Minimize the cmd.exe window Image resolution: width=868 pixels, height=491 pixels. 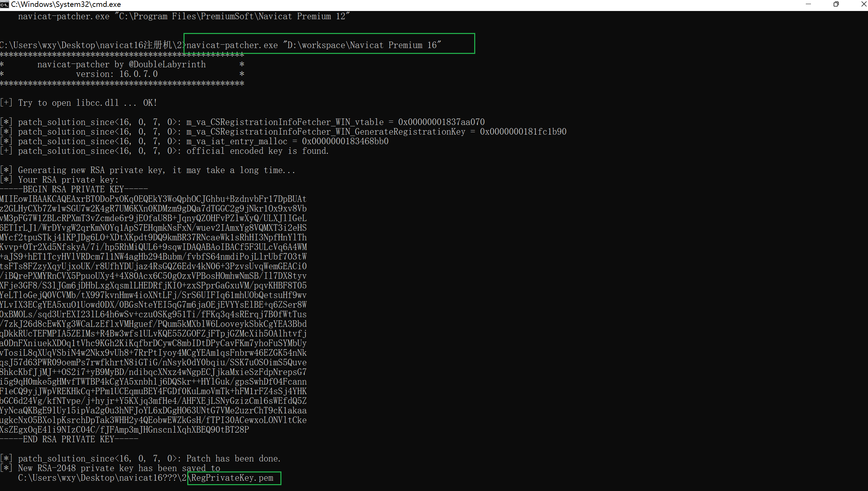(808, 4)
